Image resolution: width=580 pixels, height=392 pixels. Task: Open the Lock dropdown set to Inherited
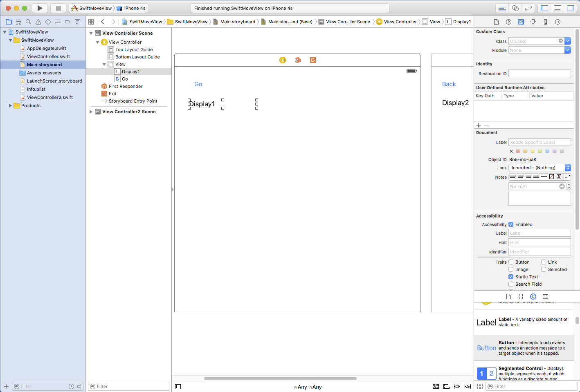click(x=540, y=168)
